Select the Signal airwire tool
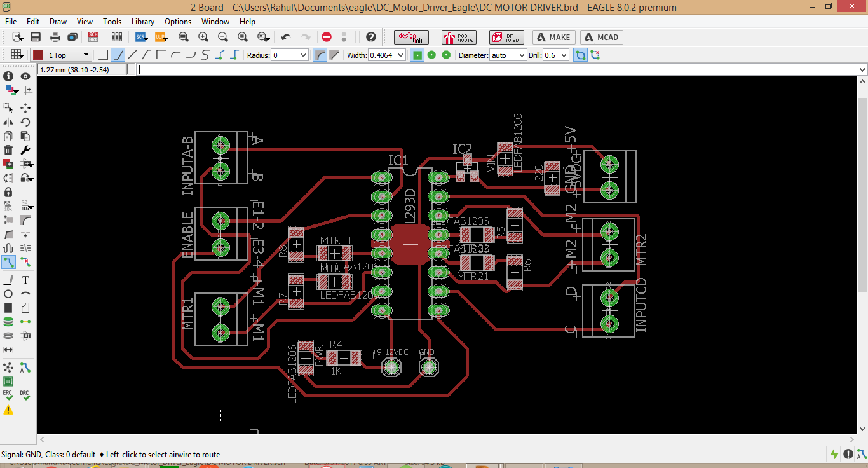Viewport: 868px width, 468px height. [25, 322]
